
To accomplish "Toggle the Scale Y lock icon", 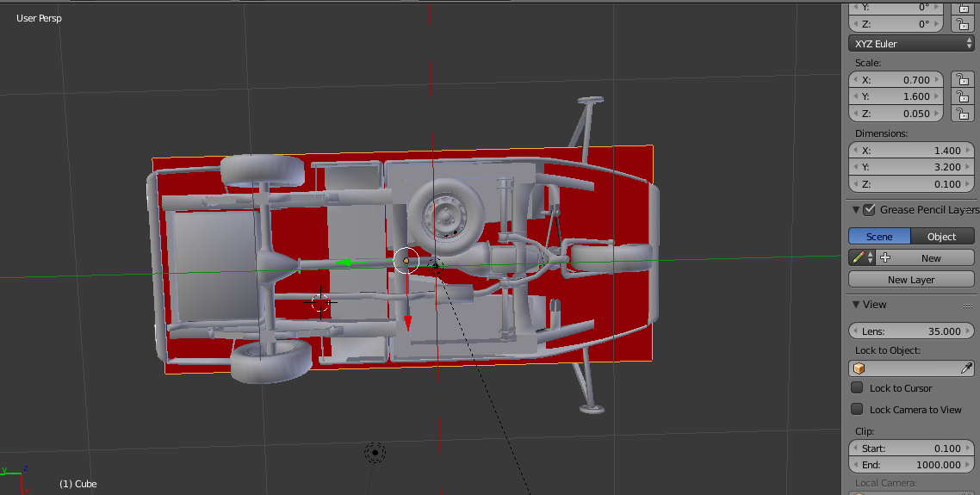I will tap(963, 96).
